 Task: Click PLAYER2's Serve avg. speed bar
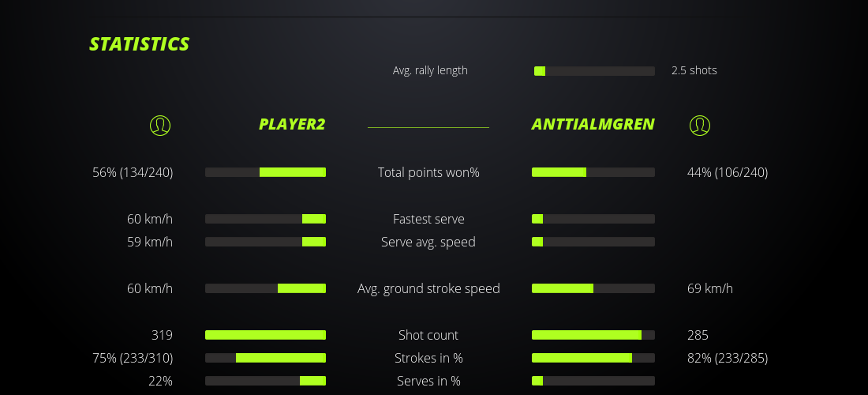265,242
